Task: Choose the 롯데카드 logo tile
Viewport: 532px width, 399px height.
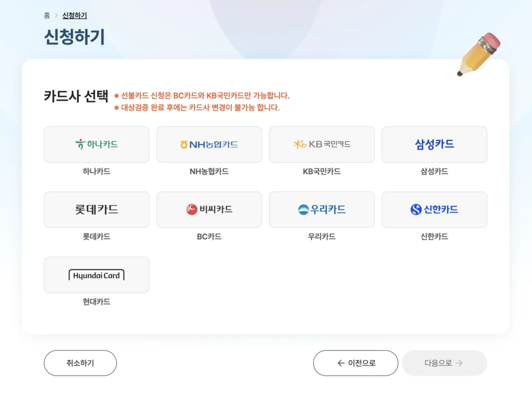Action: click(97, 209)
